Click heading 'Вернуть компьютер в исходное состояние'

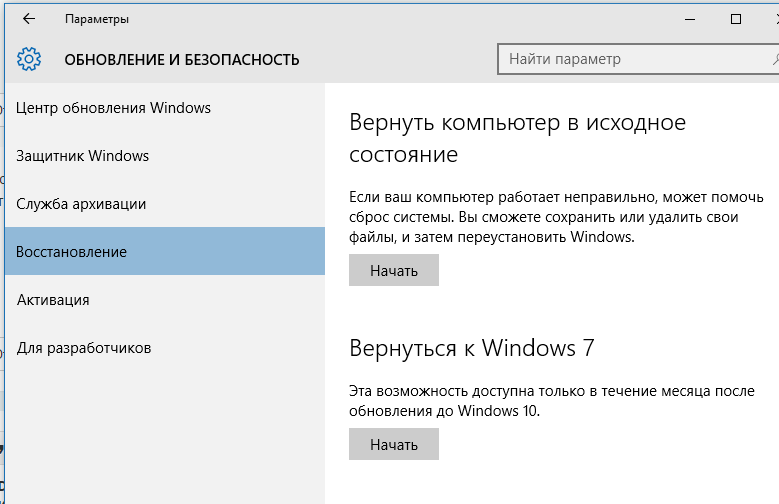pos(517,139)
